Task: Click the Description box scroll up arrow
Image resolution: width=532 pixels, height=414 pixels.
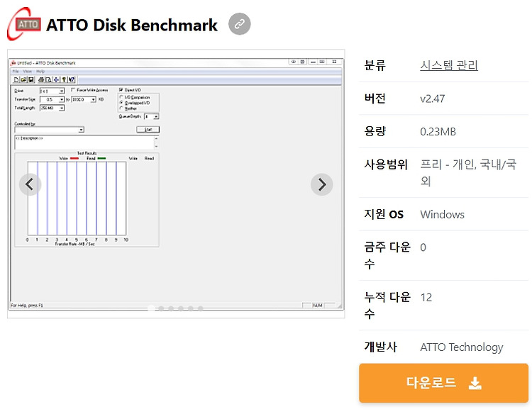Action: [157, 138]
